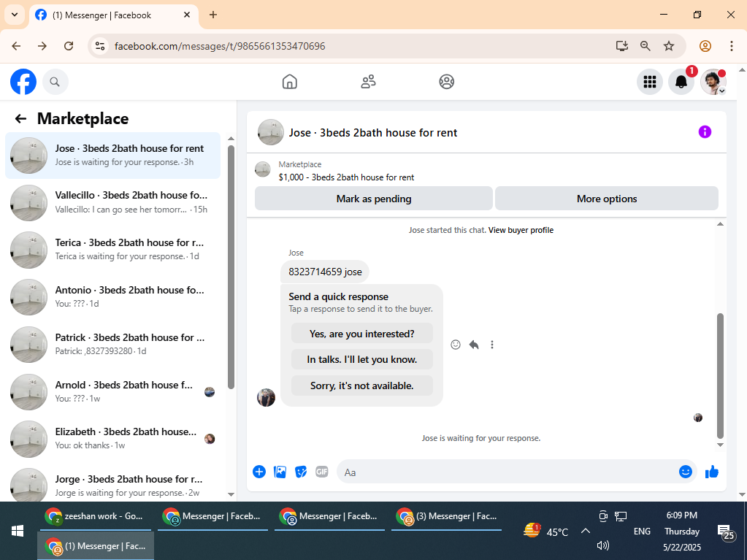Click the chat message area scrollbar thumb

[720, 375]
